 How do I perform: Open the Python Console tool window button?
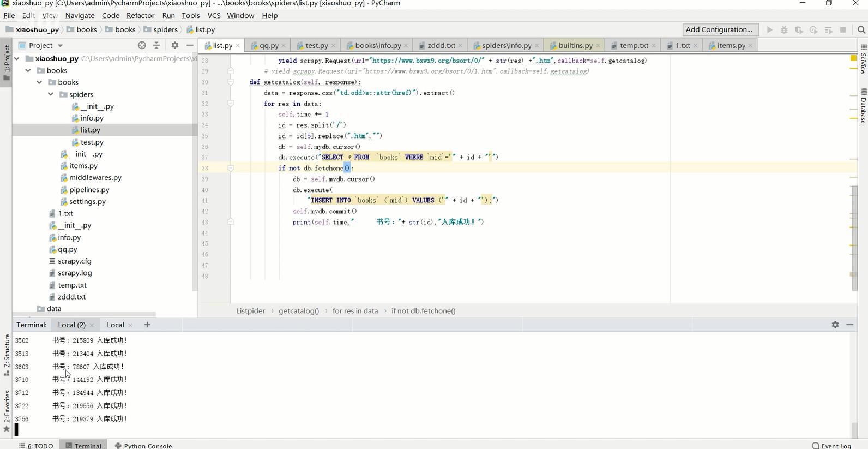pyautogui.click(x=143, y=446)
